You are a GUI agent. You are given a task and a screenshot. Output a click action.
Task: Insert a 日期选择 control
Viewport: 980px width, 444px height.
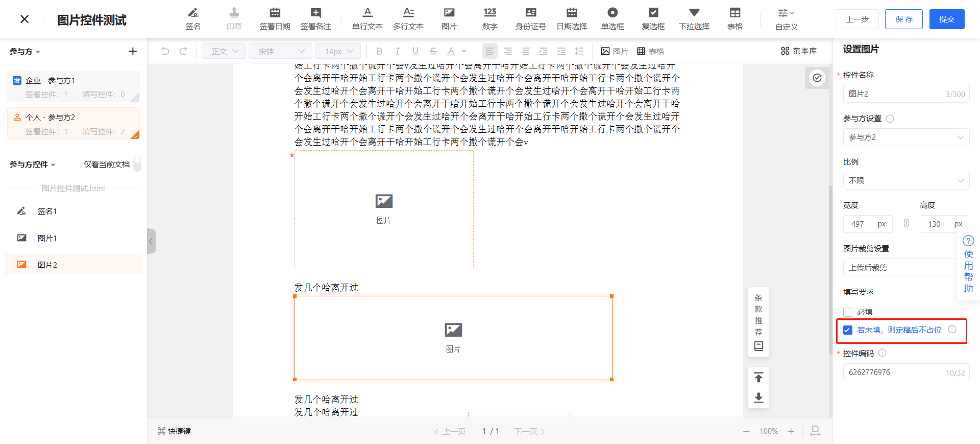(572, 19)
